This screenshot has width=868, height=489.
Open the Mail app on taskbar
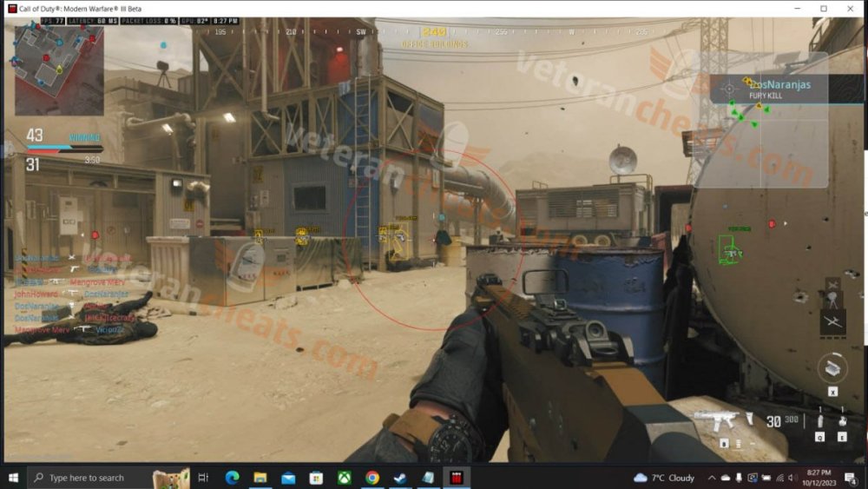coord(288,478)
